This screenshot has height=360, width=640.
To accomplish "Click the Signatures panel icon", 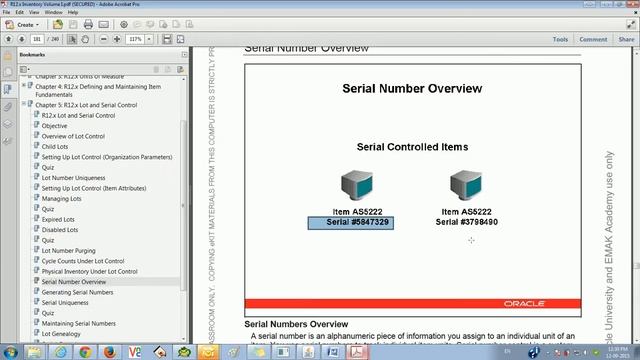I will click(x=8, y=141).
